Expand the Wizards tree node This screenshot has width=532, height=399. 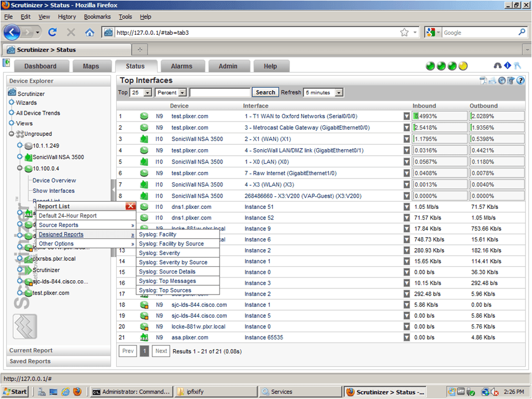pos(12,102)
